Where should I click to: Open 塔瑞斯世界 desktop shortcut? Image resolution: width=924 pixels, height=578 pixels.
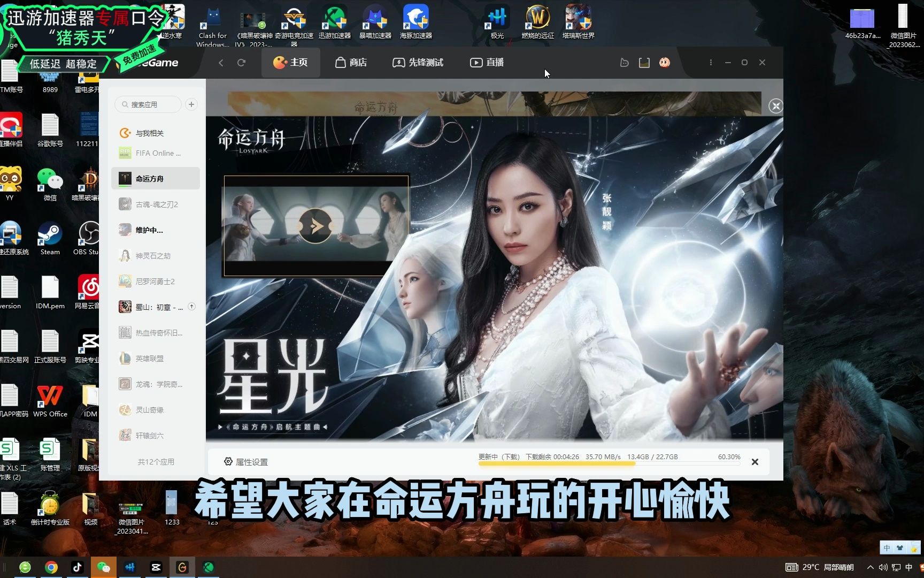click(x=579, y=22)
